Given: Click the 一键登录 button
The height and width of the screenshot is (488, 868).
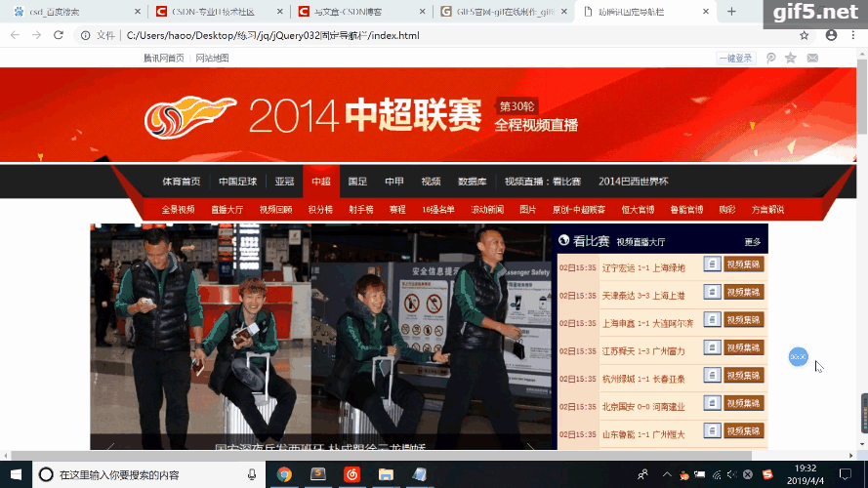Looking at the screenshot, I should tap(735, 59).
